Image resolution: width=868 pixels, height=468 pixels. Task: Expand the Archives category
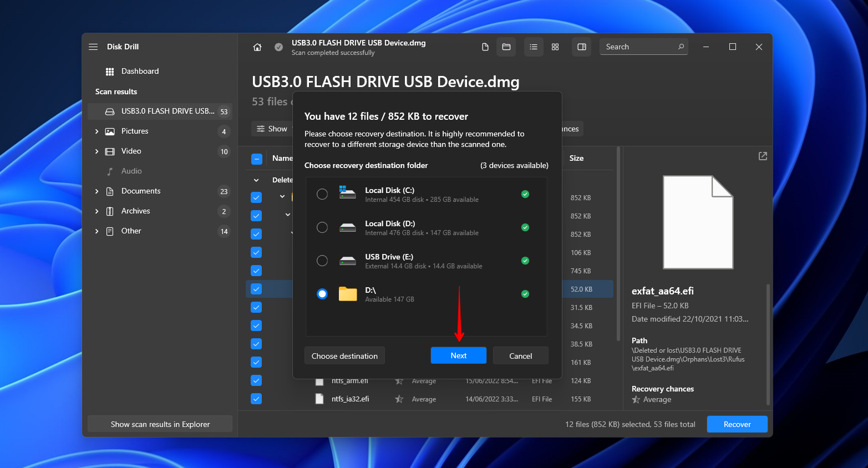click(x=97, y=211)
